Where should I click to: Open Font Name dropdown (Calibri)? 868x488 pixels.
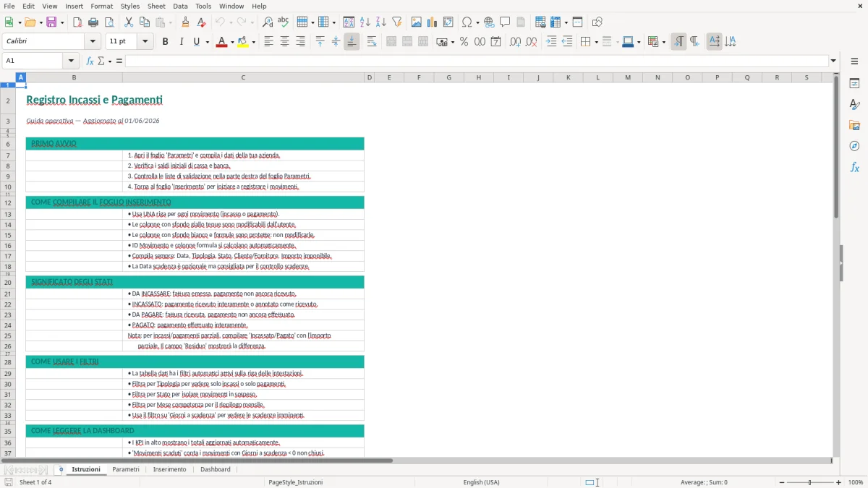coord(92,42)
